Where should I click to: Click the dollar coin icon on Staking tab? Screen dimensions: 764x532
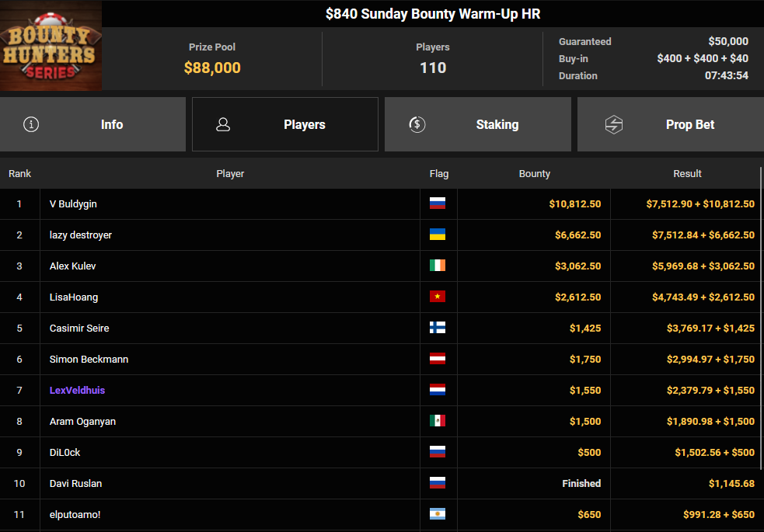[417, 124]
